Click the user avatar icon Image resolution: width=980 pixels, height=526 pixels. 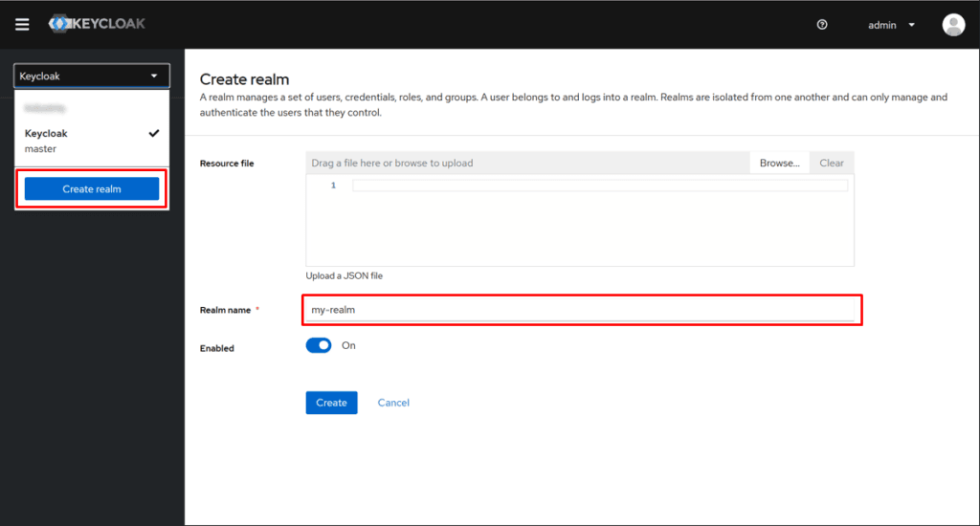(x=953, y=25)
